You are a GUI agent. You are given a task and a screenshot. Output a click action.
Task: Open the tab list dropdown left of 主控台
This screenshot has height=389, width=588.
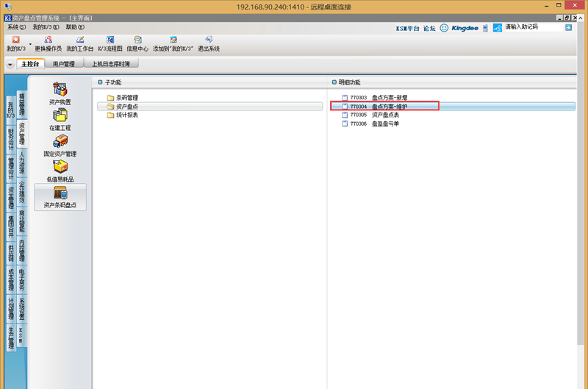point(10,65)
